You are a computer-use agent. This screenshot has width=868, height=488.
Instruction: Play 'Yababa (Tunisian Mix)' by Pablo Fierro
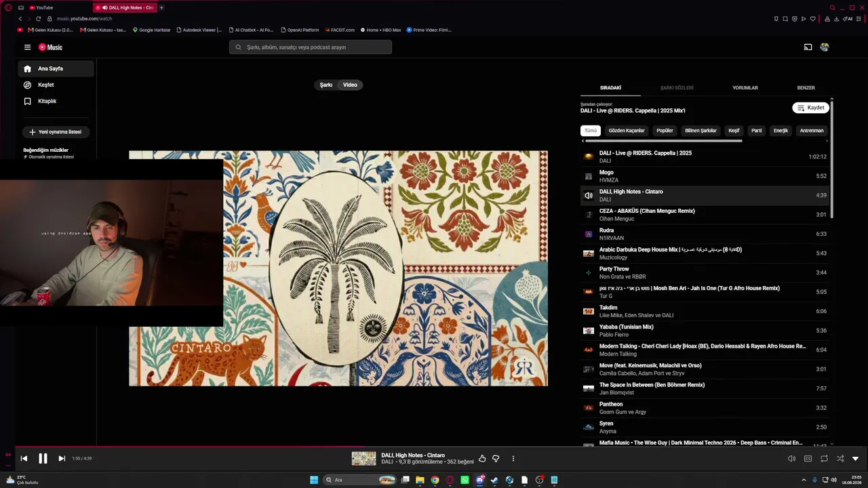click(x=705, y=331)
